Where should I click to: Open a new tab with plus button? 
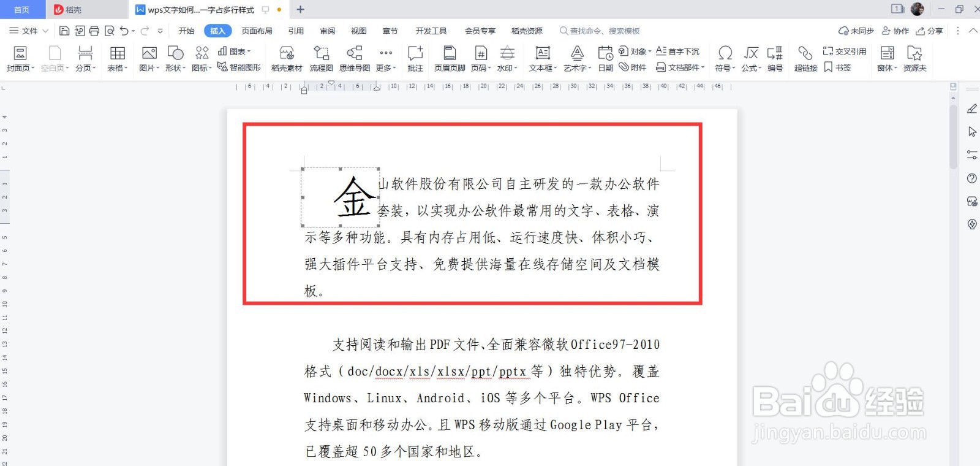point(300,9)
